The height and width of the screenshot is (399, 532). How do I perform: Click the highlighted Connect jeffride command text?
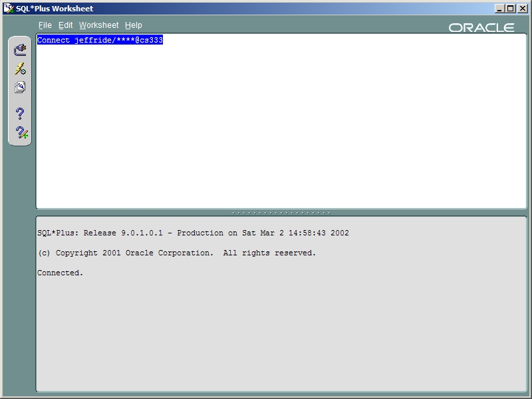(100, 41)
